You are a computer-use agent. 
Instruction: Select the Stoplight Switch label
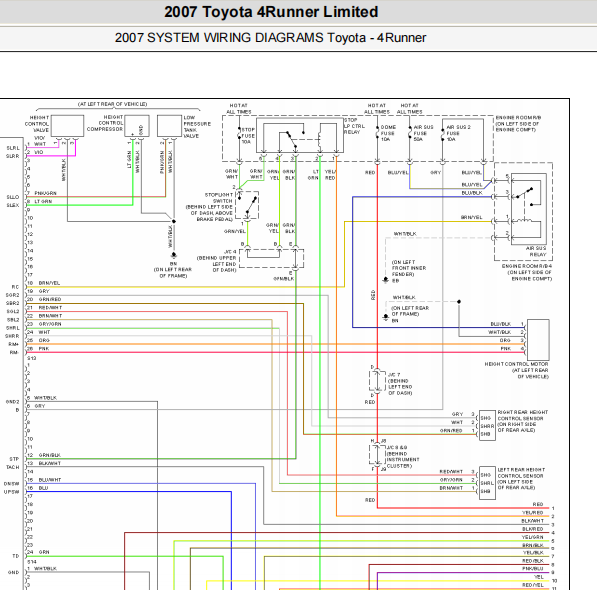(209, 207)
